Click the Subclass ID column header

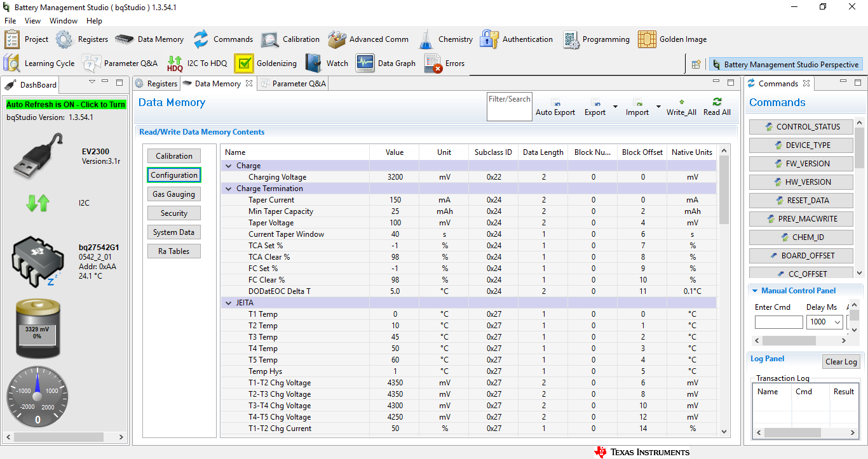493,152
